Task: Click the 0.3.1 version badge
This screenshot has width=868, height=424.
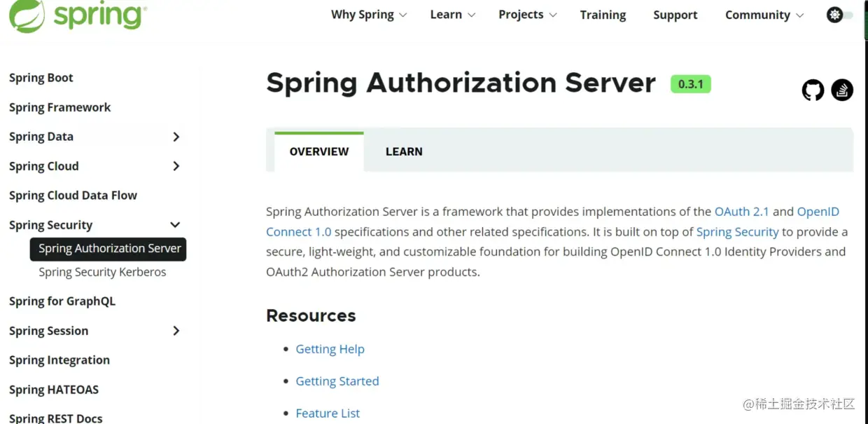Action: (x=691, y=84)
